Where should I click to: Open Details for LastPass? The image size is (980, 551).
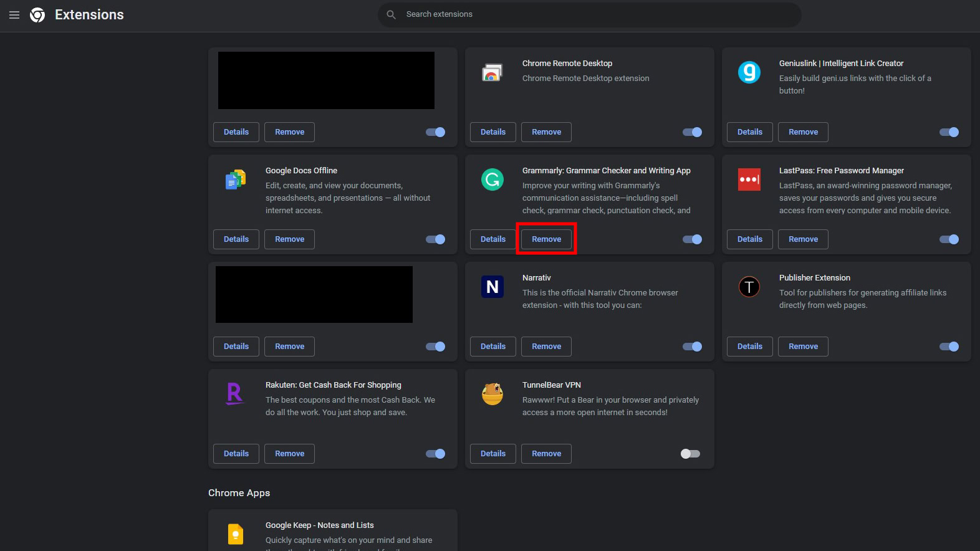click(x=750, y=239)
